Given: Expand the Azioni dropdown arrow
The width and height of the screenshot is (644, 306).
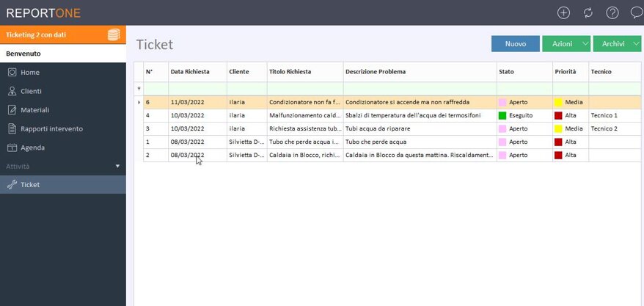Looking at the screenshot, I should tap(585, 44).
